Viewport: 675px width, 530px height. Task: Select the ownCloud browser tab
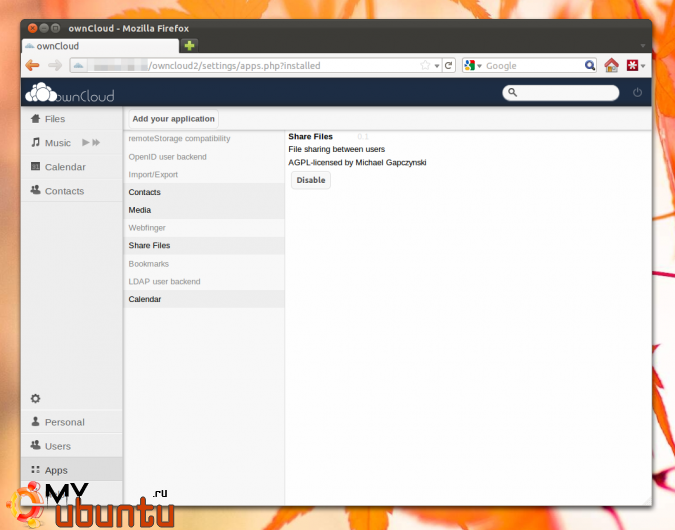click(x=100, y=46)
